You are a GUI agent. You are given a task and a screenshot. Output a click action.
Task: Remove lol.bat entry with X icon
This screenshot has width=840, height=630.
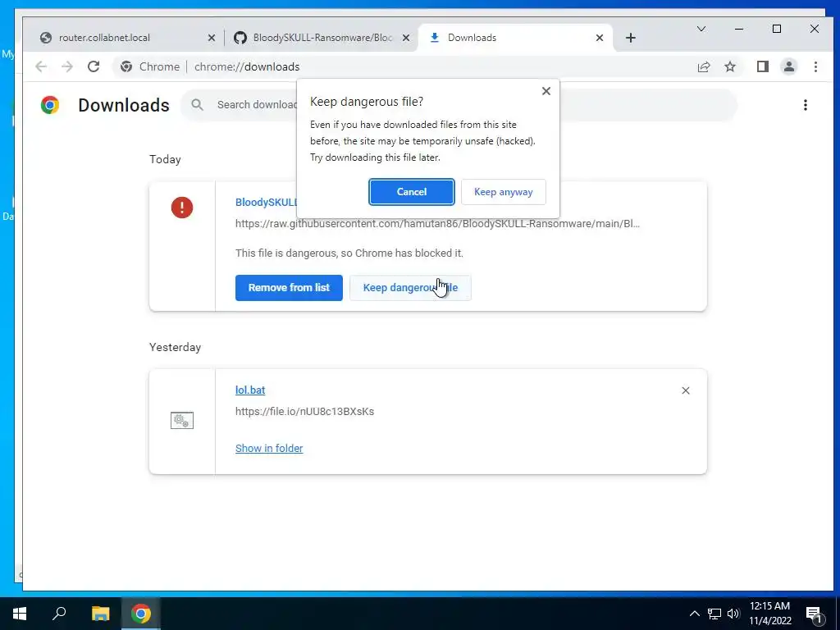686,390
